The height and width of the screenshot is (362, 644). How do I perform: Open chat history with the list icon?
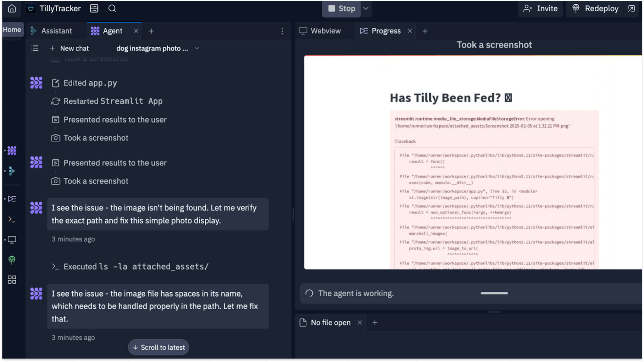coord(35,48)
